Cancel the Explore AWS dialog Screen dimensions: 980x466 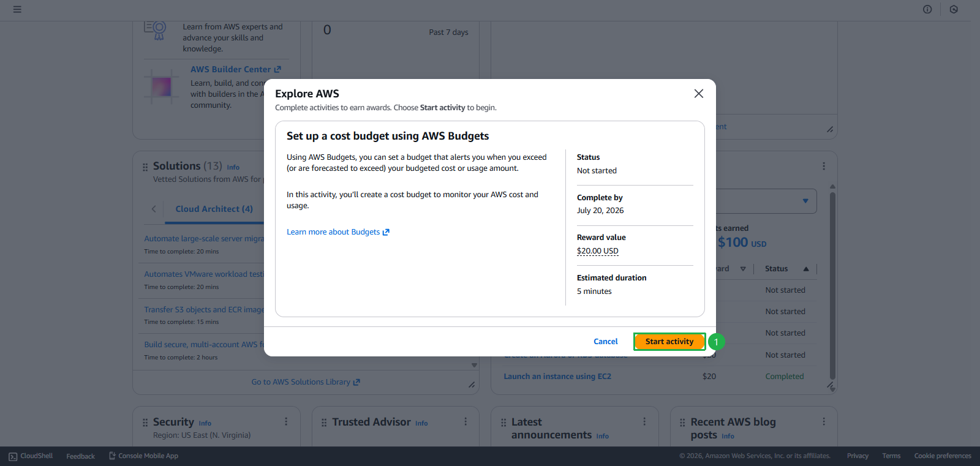(605, 342)
